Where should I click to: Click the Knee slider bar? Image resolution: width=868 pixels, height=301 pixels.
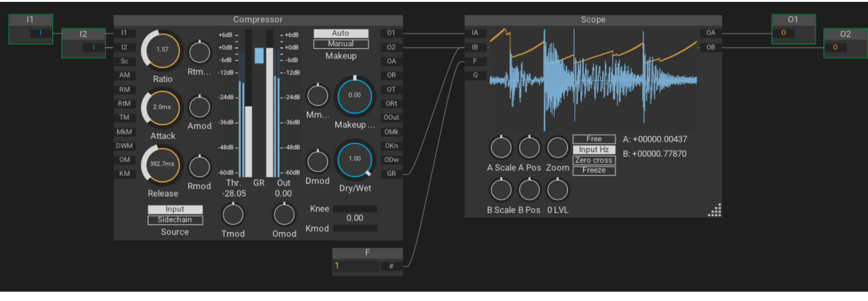coord(355,209)
